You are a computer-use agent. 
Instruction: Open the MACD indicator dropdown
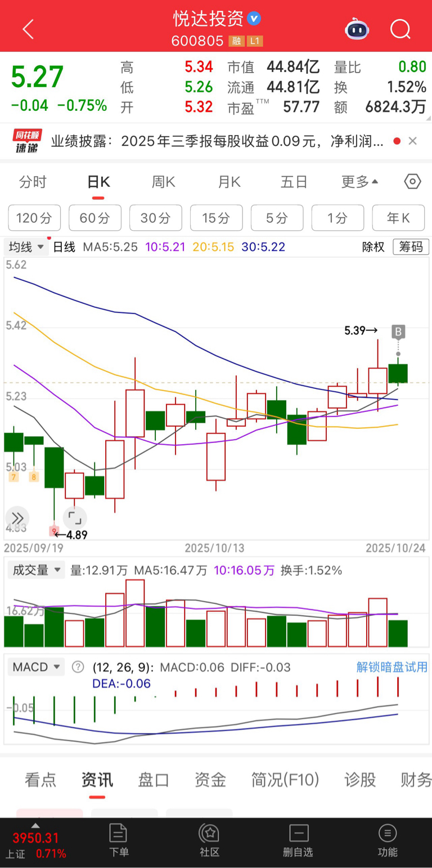click(x=36, y=668)
